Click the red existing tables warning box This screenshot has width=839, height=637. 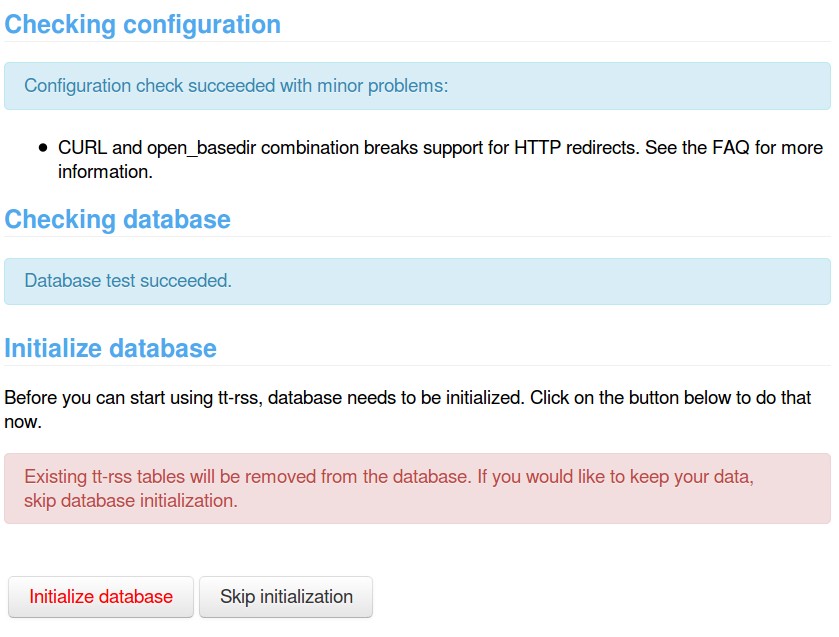point(417,489)
